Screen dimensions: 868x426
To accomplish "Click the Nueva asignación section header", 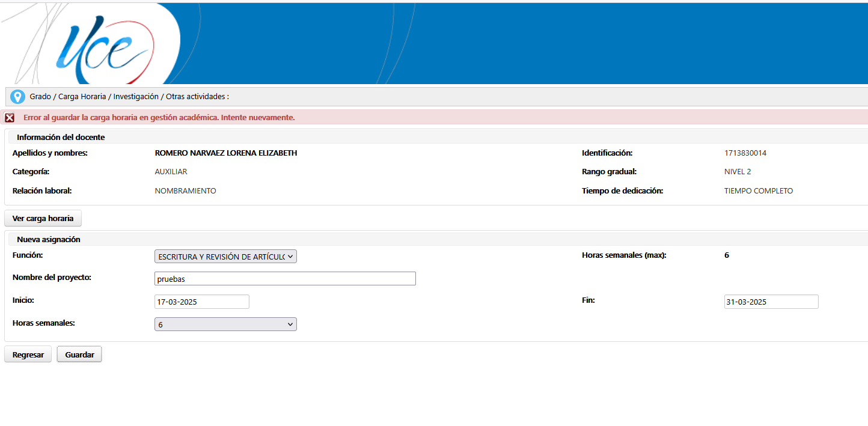I will point(49,240).
